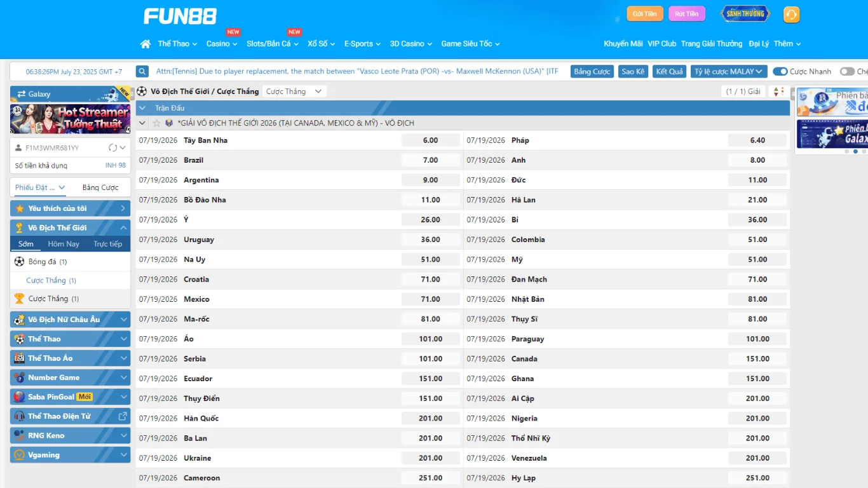Switch to the Hôm Nay tab
Screen dimensions: 868x488
pos(64,244)
